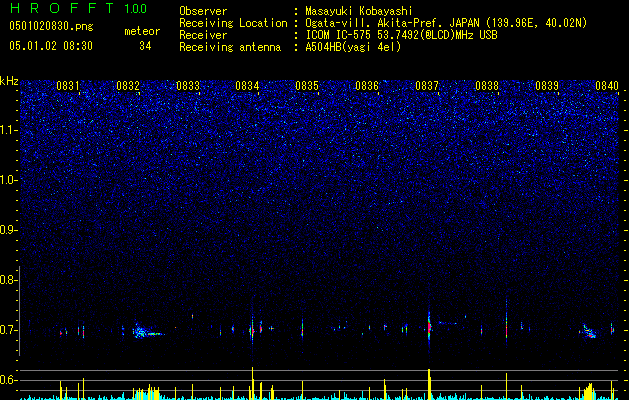Click the 0836 time marker
Image resolution: width=629 pixels, height=400 pixels.
click(367, 85)
